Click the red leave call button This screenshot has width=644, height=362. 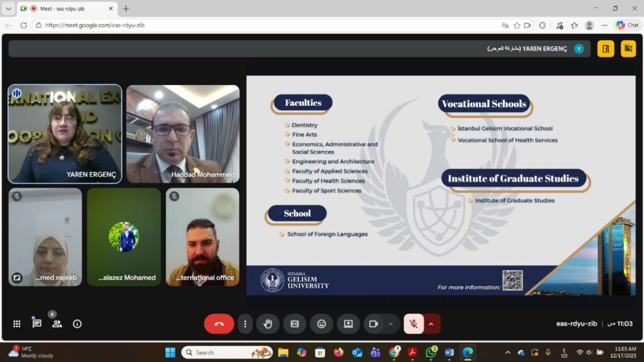219,324
